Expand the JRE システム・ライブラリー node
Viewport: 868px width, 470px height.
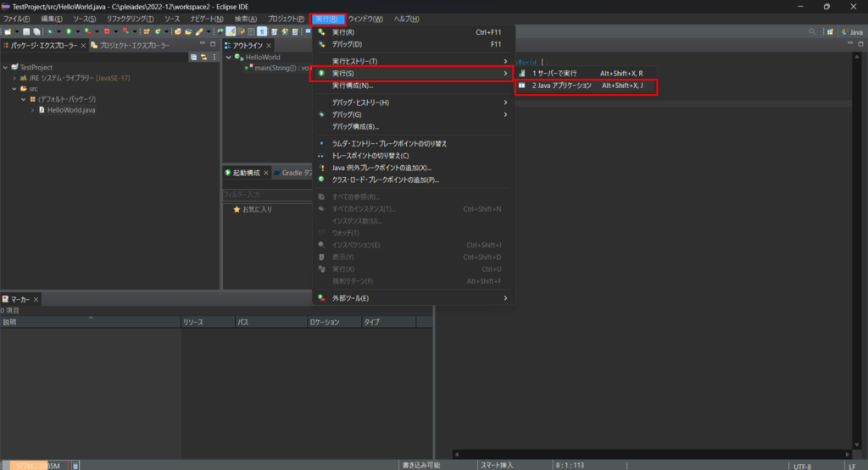click(x=14, y=78)
